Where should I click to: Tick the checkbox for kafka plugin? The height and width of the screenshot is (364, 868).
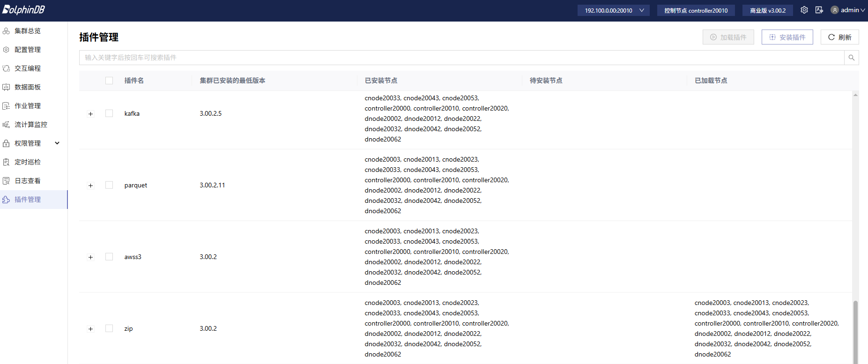click(x=109, y=113)
